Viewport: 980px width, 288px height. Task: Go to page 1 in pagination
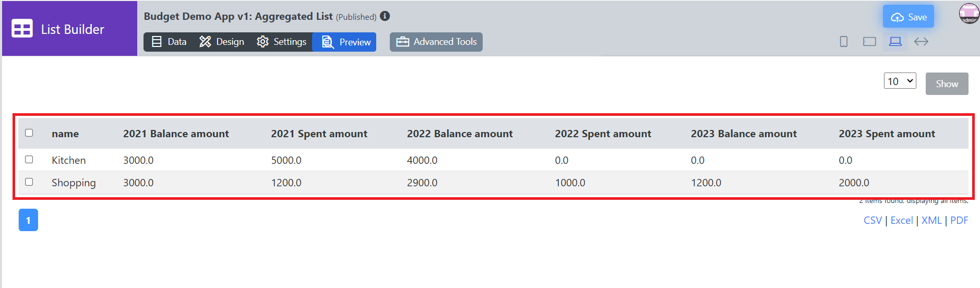28,220
